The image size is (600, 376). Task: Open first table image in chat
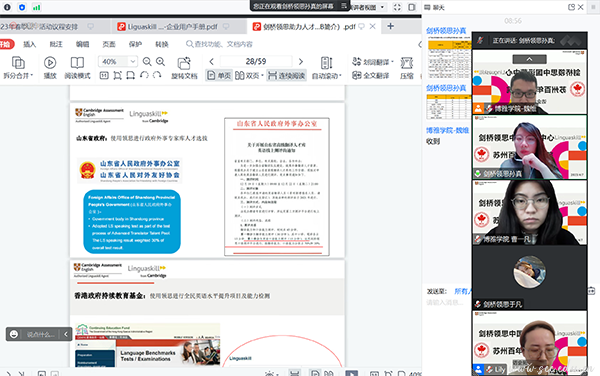coord(449,57)
